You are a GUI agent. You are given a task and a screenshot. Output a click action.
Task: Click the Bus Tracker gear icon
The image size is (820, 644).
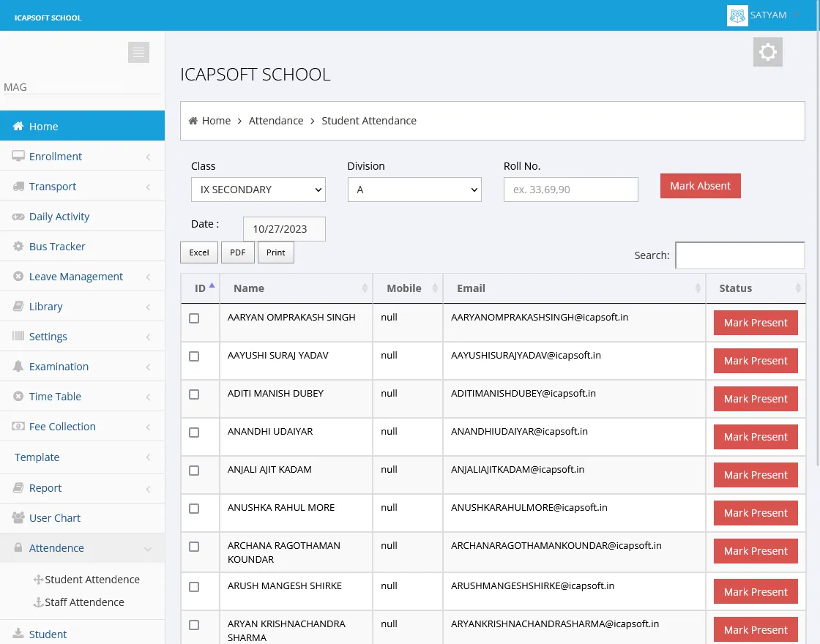[18, 246]
